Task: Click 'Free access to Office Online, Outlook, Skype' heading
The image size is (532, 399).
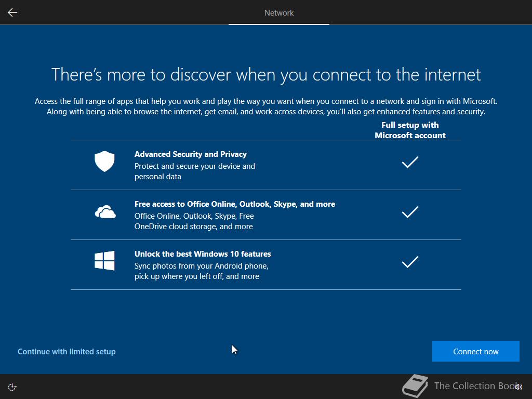Action: pyautogui.click(x=235, y=204)
